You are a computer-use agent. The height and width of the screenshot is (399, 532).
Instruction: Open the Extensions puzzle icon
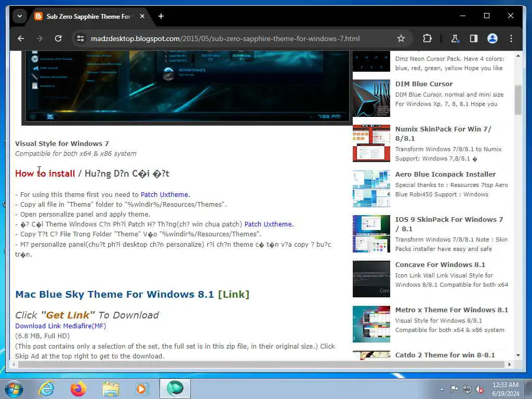[x=427, y=38]
